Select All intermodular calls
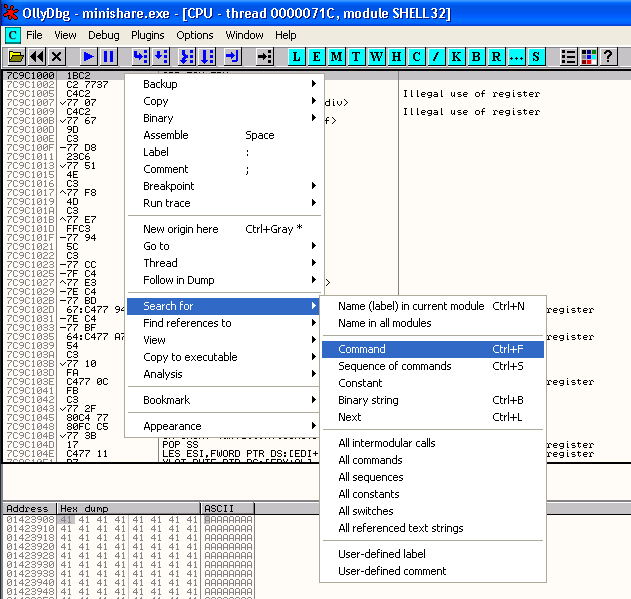The image size is (631, 599). [433, 443]
